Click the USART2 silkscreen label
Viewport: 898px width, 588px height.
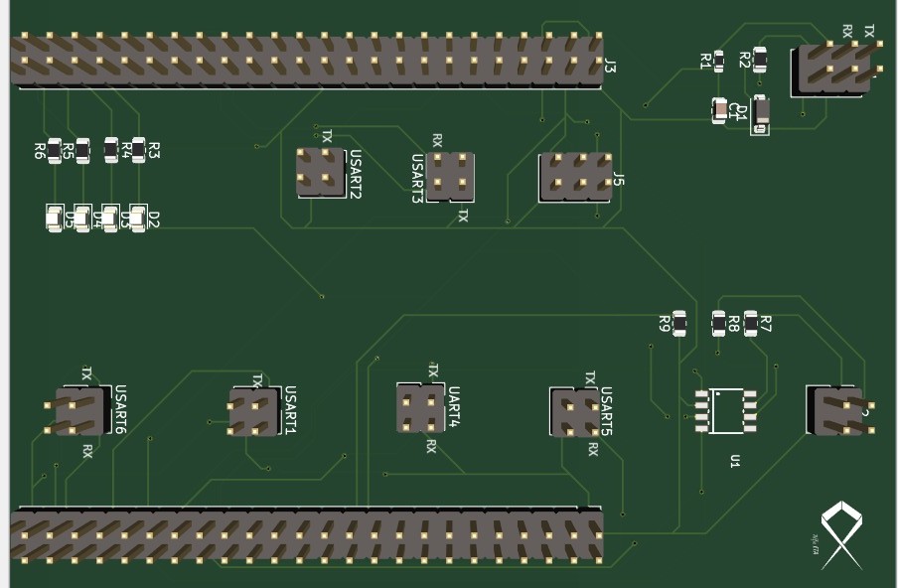pos(356,174)
